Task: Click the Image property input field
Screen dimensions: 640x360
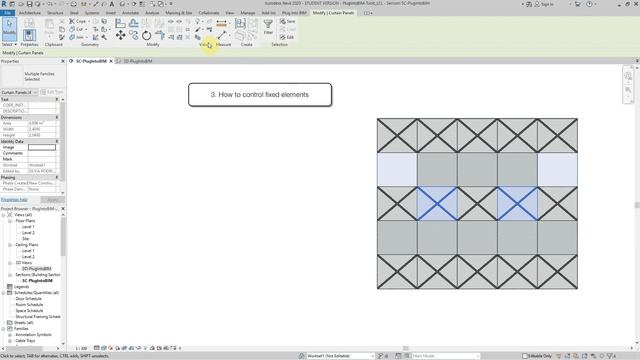Action: click(42, 147)
